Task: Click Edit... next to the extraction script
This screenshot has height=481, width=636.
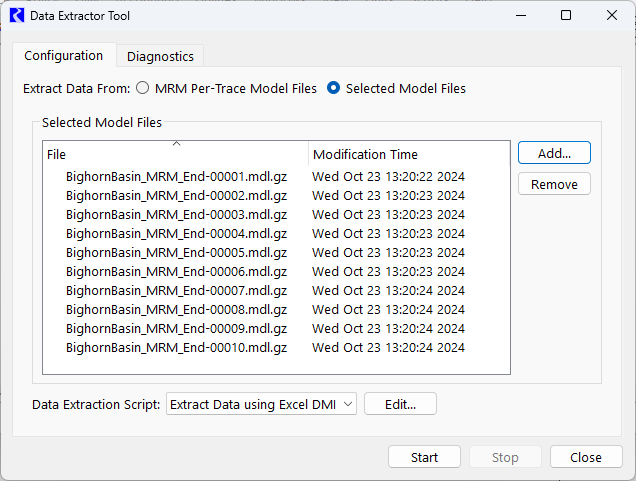Action: click(400, 404)
